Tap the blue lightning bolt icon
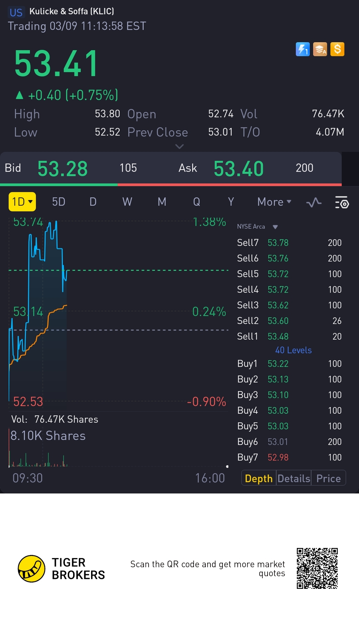Image resolution: width=359 pixels, height=644 pixels. (302, 50)
